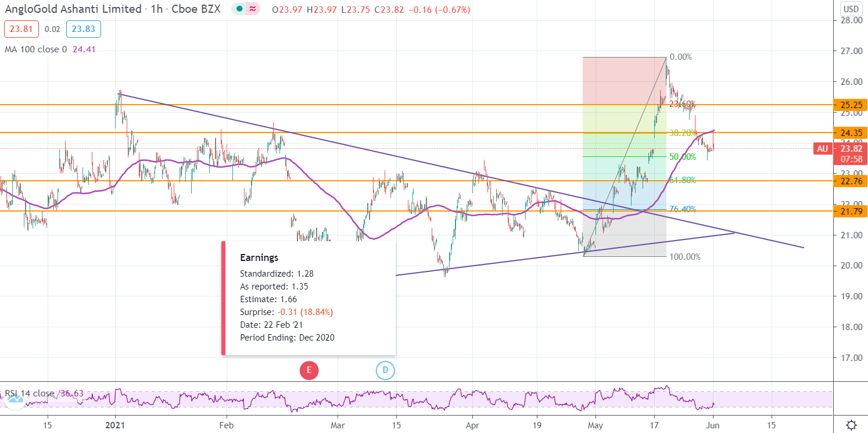Click the Earnings tooltip heading
This screenshot has width=868, height=433.
point(259,257)
